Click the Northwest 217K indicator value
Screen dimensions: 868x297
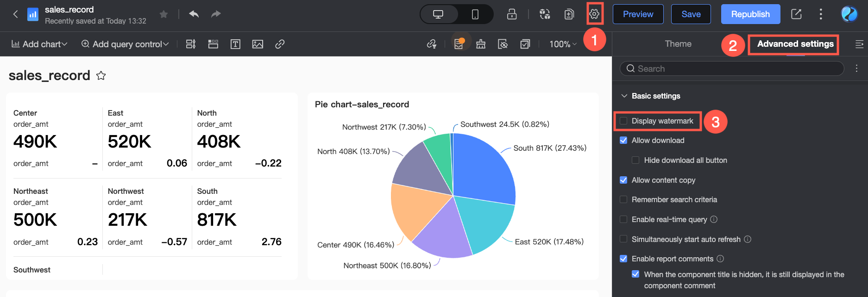[127, 220]
